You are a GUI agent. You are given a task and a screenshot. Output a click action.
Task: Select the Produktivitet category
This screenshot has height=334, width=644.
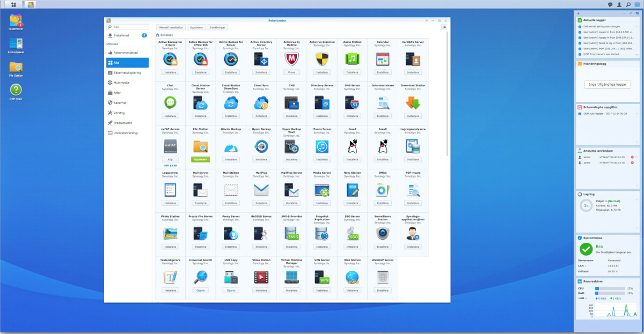click(x=128, y=123)
